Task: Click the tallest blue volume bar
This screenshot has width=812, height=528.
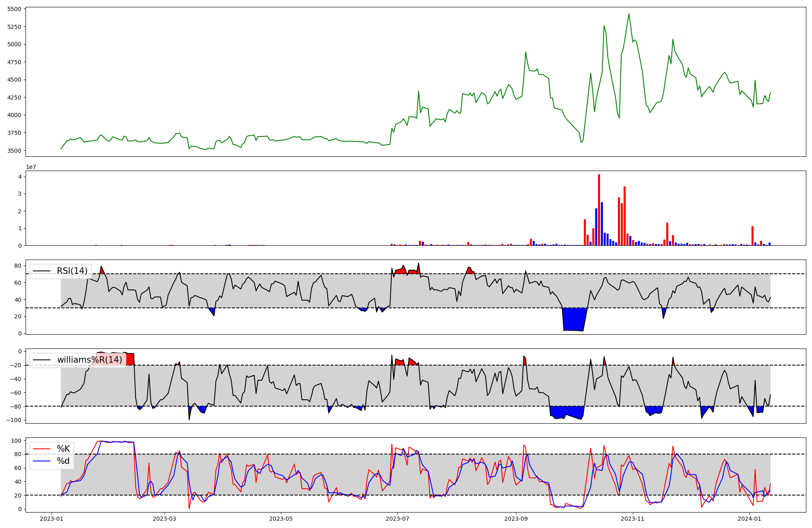Action: (x=602, y=223)
